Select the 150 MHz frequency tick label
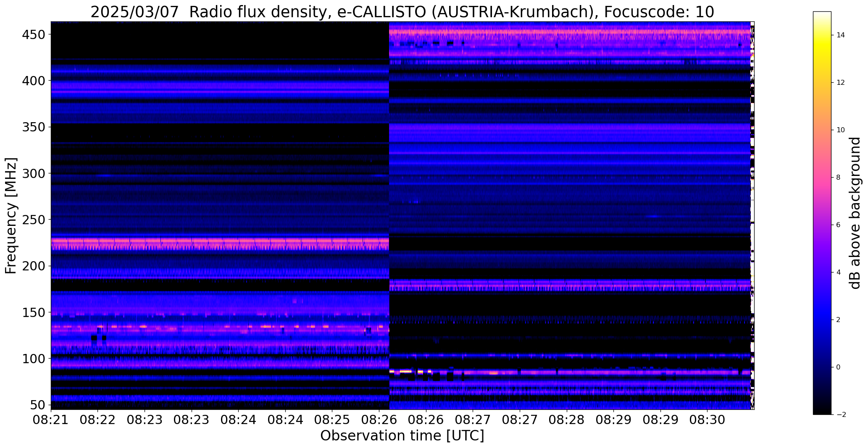 tap(34, 312)
